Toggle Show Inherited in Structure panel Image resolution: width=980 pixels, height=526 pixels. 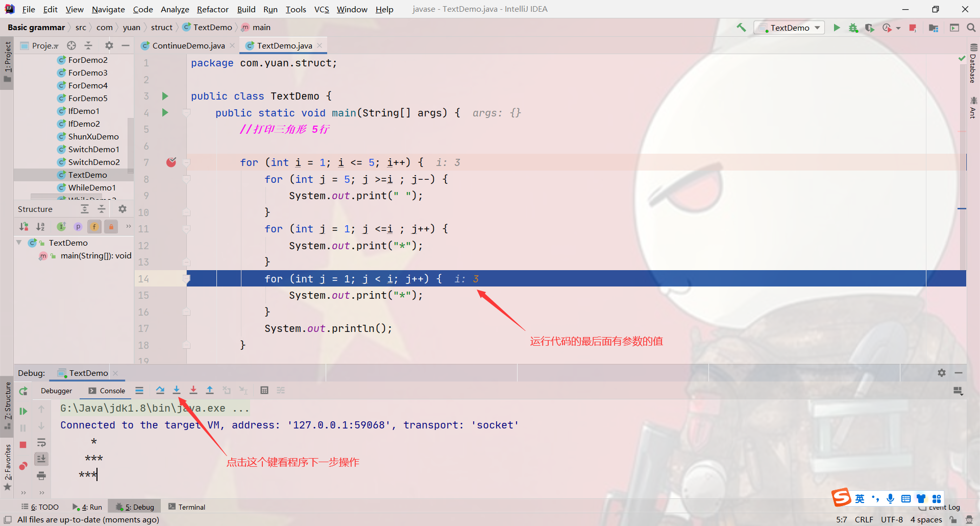(61, 227)
